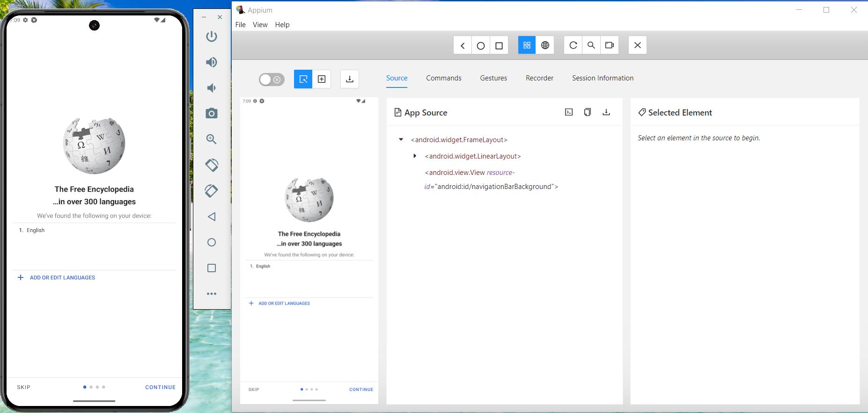Click English row in Appium preview
Screen dimensions: 868x413
pyautogui.click(x=309, y=266)
